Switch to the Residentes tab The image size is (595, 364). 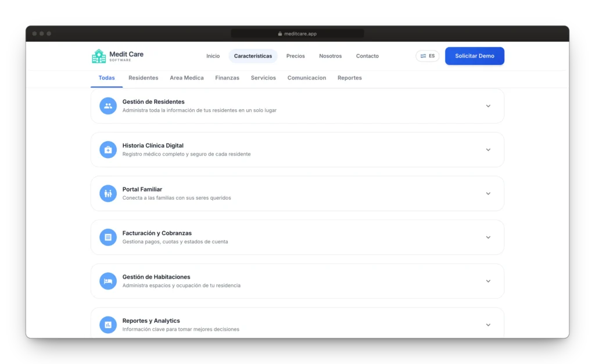point(144,78)
